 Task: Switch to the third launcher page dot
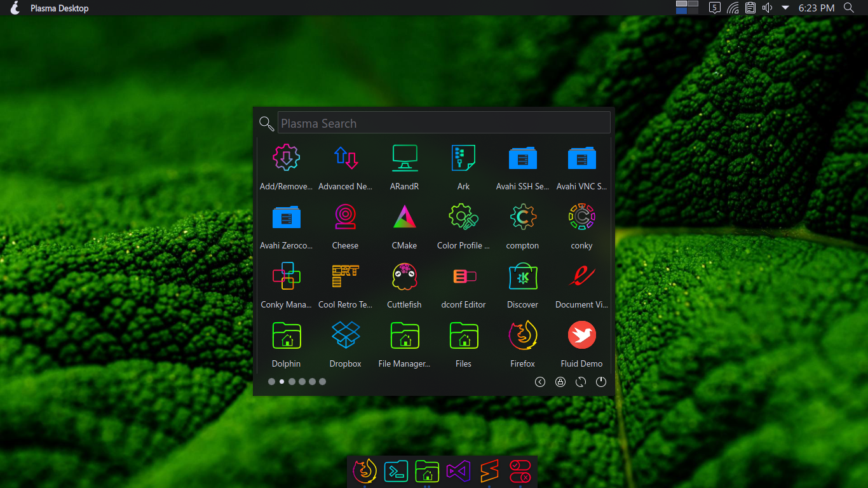292,382
